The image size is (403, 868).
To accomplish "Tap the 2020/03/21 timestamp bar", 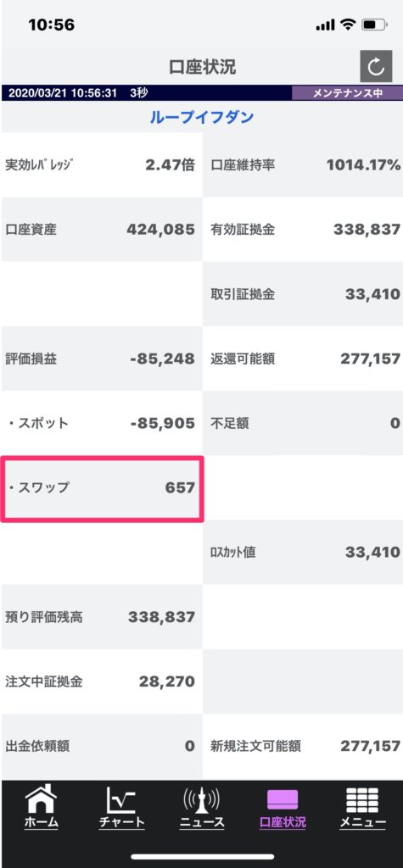I will 146,93.
